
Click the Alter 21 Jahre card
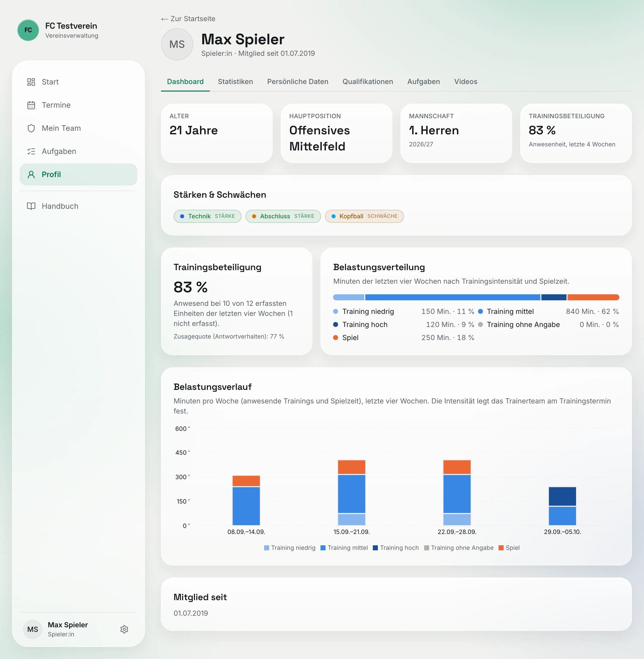pos(217,133)
